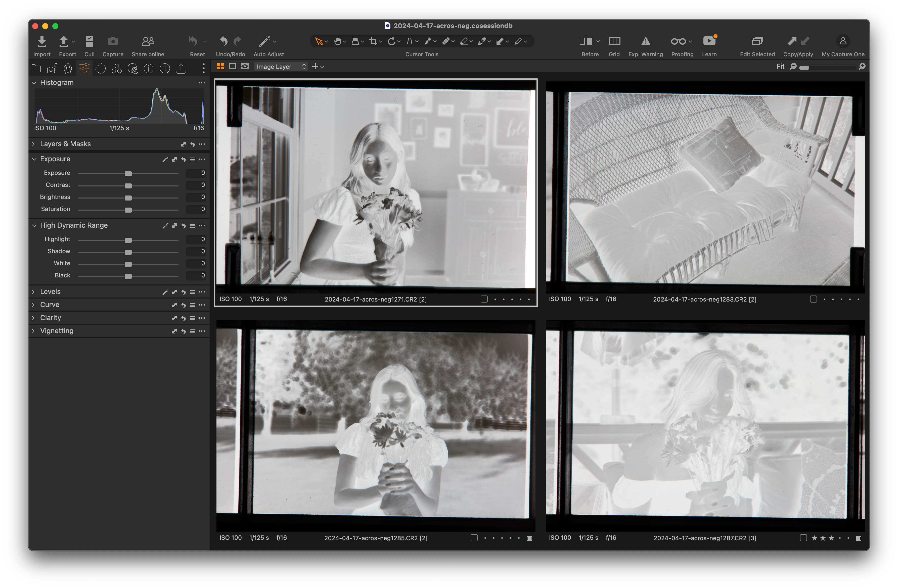The height and width of the screenshot is (588, 898).
Task: Open the Image Layer dropdown
Action: click(x=281, y=67)
